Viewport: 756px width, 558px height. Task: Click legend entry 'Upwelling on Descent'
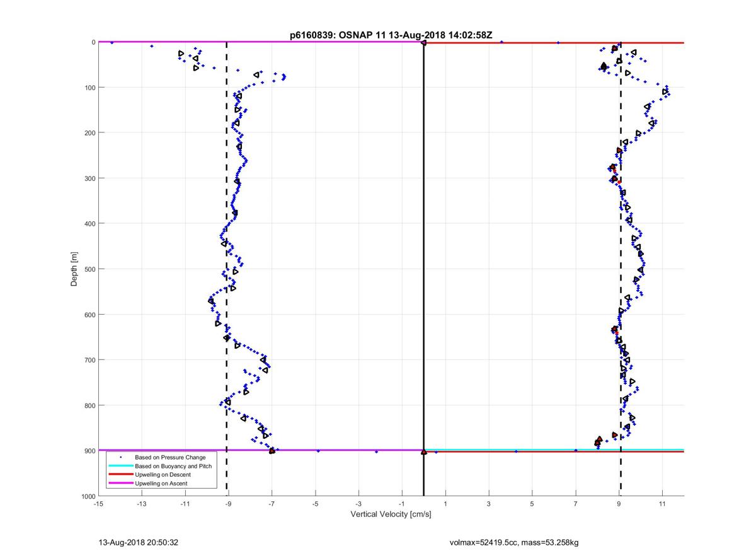[x=163, y=474]
